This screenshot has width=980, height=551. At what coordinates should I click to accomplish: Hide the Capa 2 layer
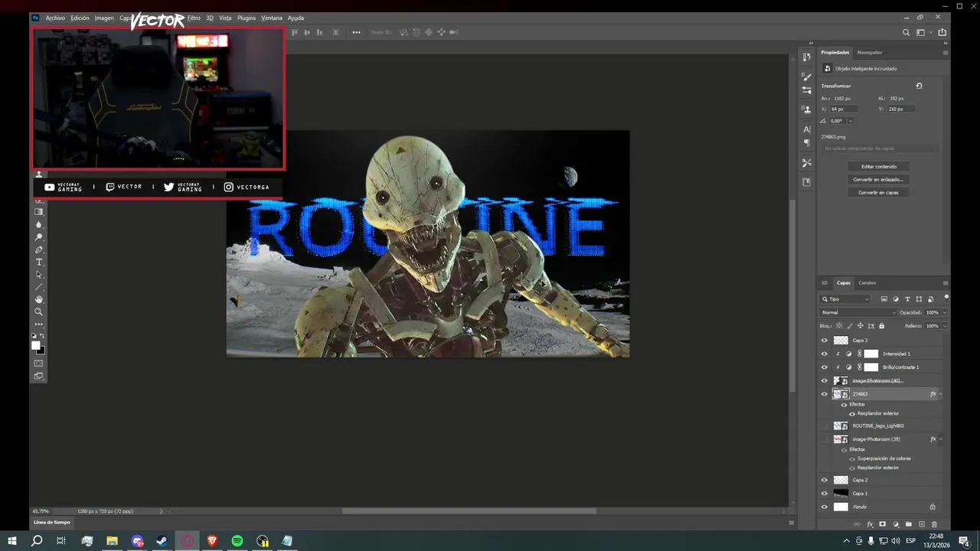(825, 480)
